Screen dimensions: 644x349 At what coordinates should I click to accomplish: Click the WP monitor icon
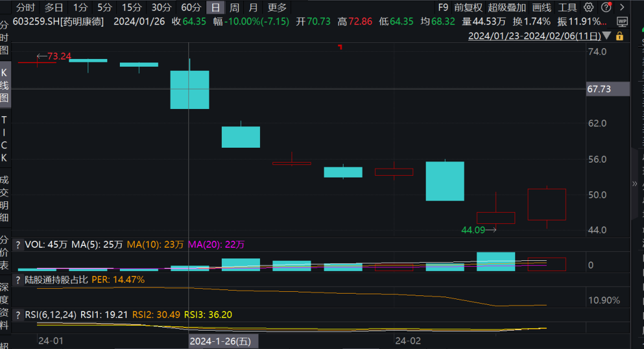(623, 22)
